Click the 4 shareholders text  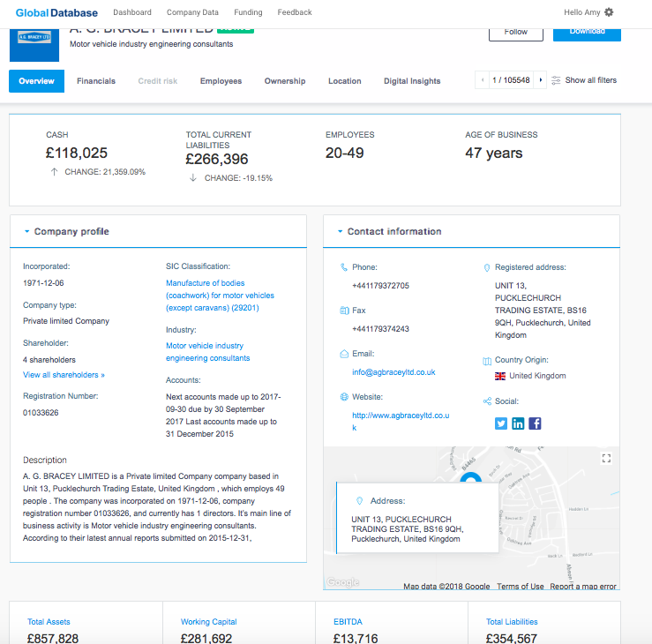pos(49,360)
